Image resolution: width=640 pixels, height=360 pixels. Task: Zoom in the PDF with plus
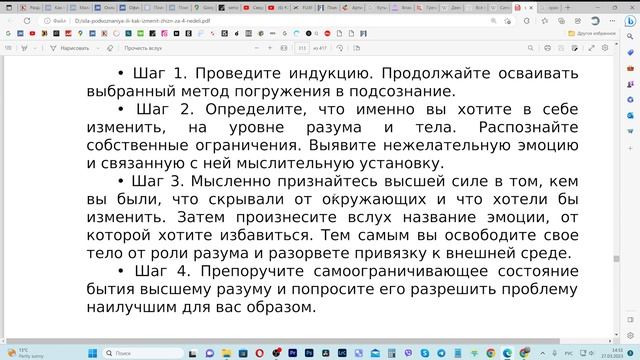pos(270,48)
